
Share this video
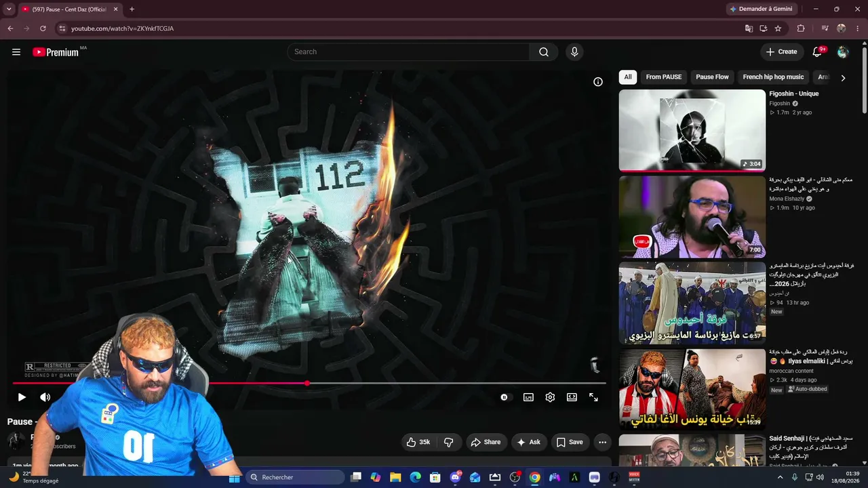(486, 442)
